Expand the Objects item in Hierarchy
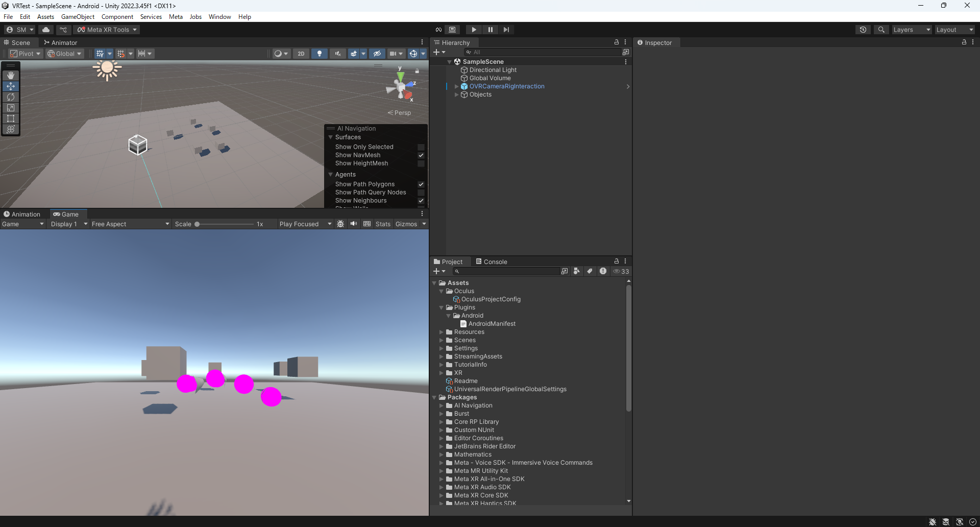Viewport: 980px width, 527px height. pyautogui.click(x=456, y=94)
